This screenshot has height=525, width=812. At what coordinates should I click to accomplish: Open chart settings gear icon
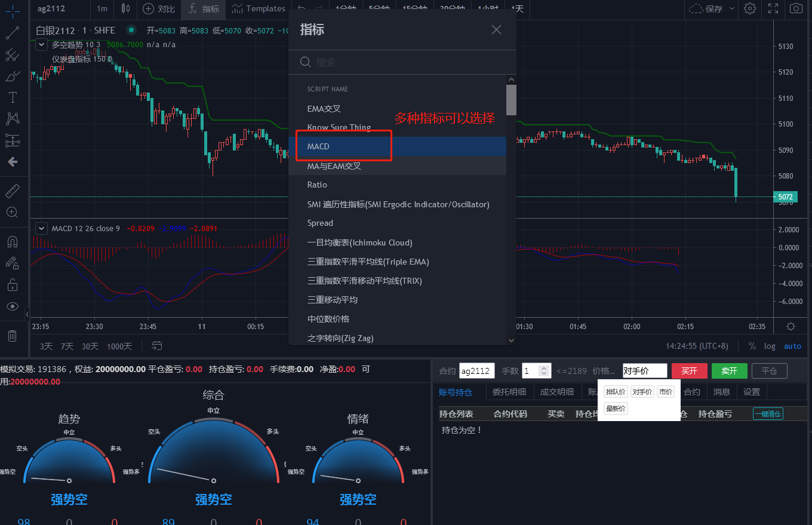tap(750, 8)
